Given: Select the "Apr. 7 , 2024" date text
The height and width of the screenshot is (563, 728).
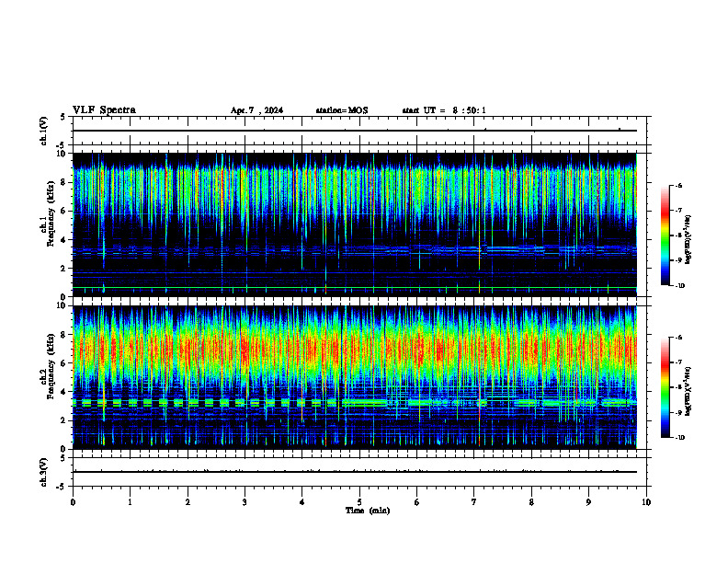Looking at the screenshot, I should (256, 110).
